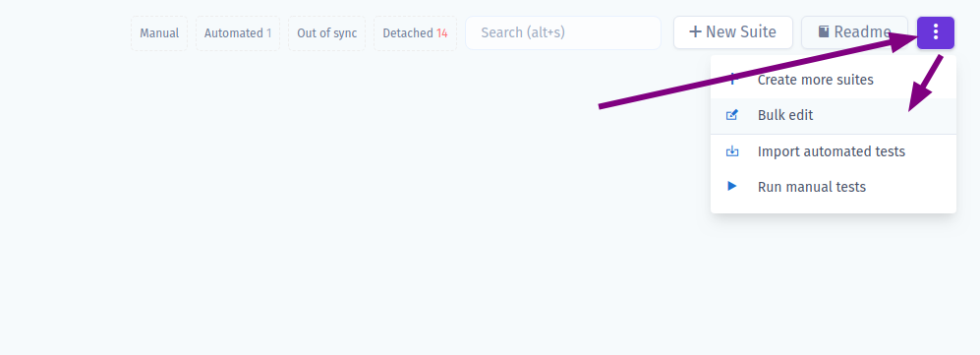Image resolution: width=980 pixels, height=355 pixels.
Task: Focus the Search (alt+s) field
Action: point(563,32)
